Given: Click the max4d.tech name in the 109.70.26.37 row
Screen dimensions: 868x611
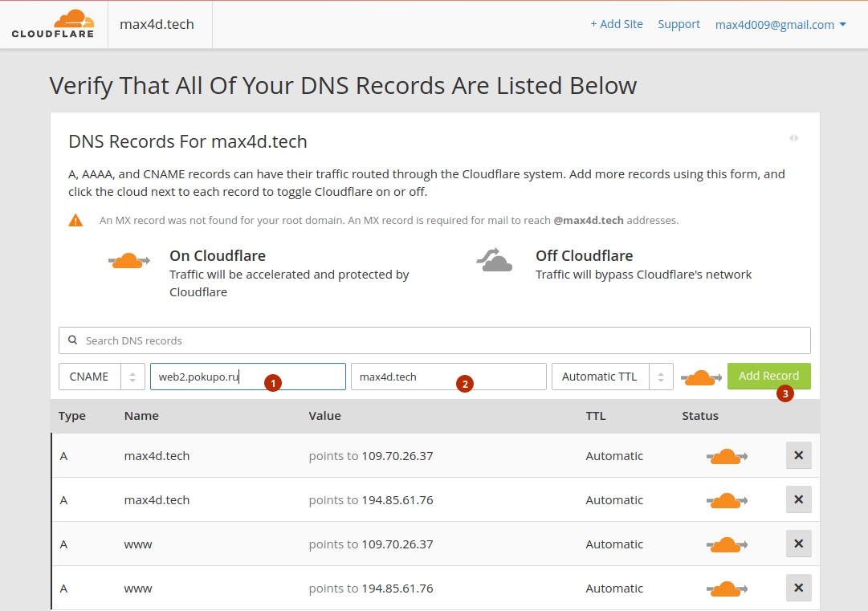Looking at the screenshot, I should [157, 456].
